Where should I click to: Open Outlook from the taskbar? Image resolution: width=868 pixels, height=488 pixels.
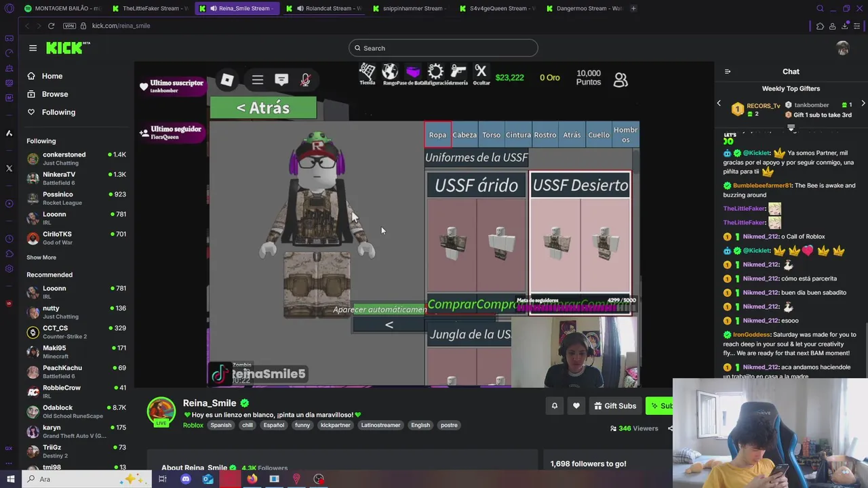pos(208,479)
